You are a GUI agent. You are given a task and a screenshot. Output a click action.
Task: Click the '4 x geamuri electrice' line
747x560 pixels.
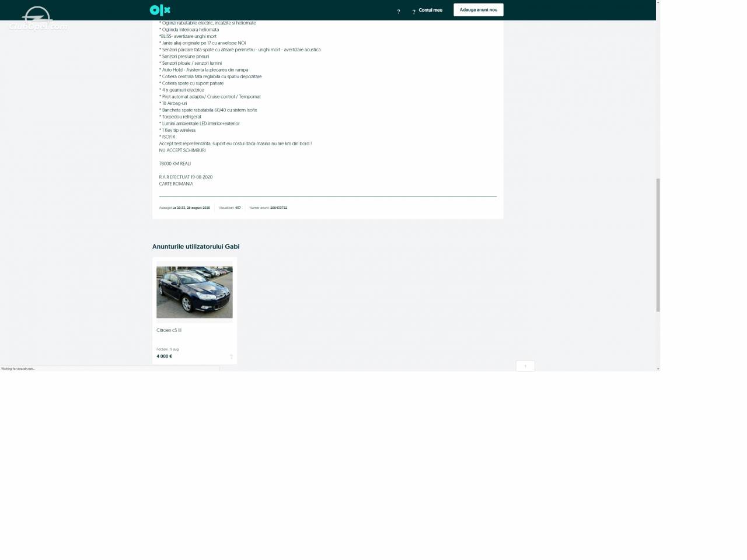(181, 90)
